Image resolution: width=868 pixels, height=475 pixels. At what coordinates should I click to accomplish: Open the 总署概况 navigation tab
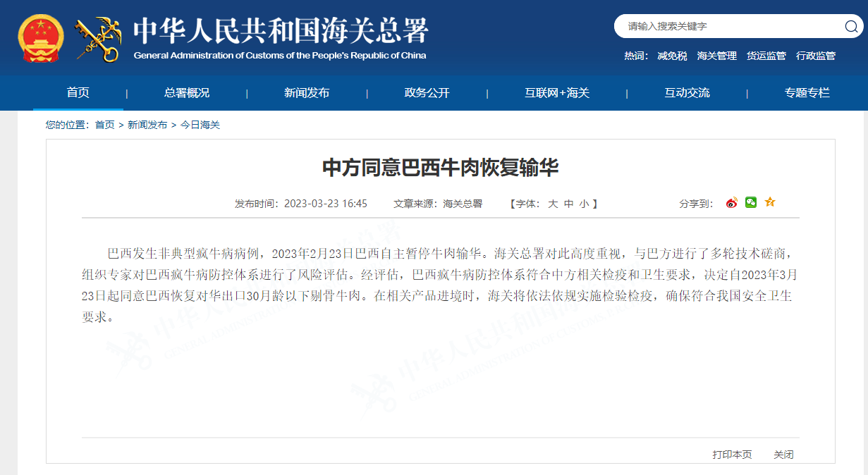pyautogui.click(x=187, y=93)
